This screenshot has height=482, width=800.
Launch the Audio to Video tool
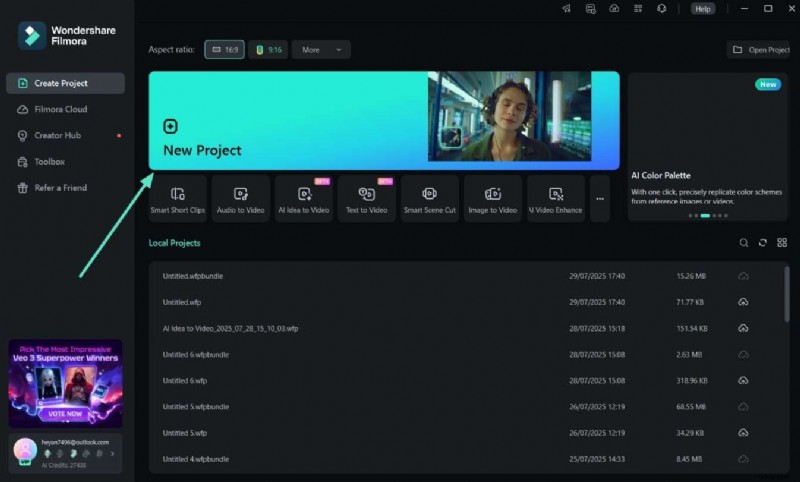point(240,198)
